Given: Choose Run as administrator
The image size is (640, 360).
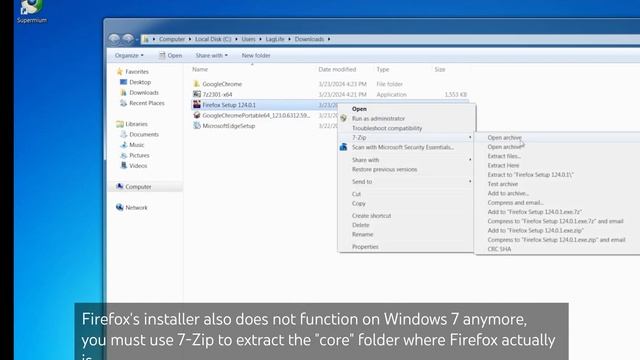Looking at the screenshot, I should tap(378, 118).
